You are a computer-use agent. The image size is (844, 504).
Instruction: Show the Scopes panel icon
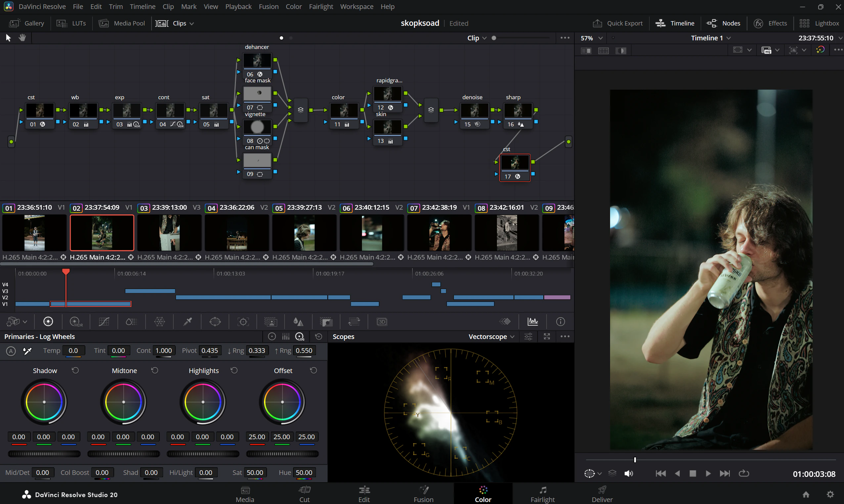pos(532,321)
